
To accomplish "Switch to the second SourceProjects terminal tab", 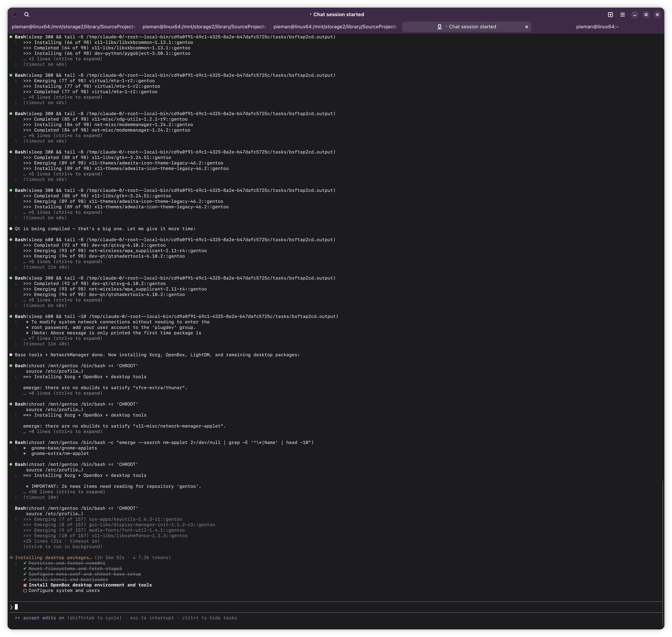I will pyautogui.click(x=204, y=27).
